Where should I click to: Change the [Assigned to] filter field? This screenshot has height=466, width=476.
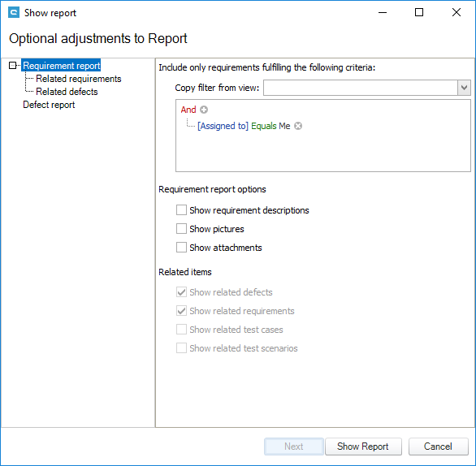tap(223, 126)
